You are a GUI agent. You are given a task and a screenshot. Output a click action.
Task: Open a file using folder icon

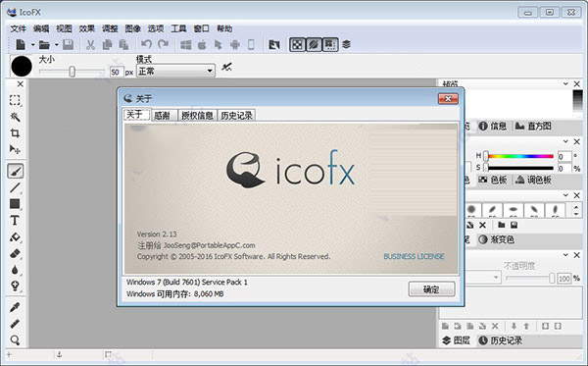[x=44, y=45]
